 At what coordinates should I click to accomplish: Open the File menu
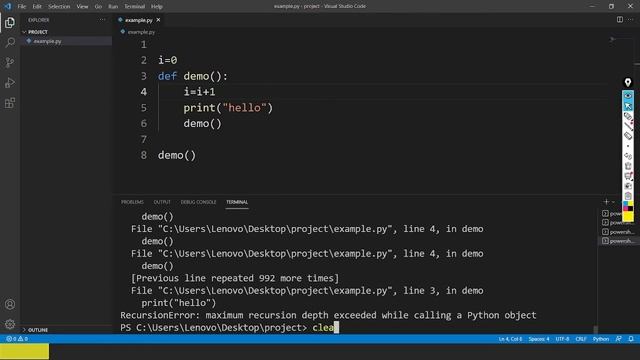(22, 7)
